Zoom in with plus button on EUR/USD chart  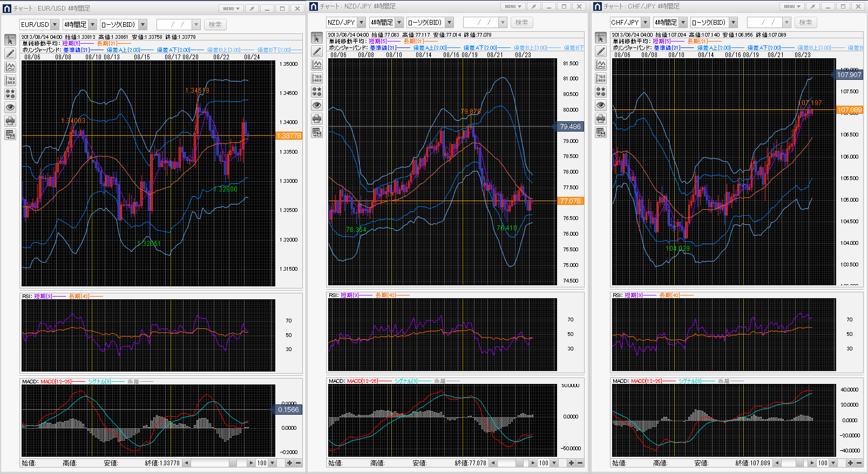point(290,463)
